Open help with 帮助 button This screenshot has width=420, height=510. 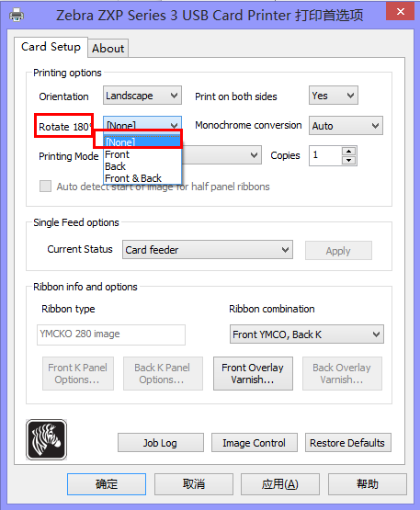click(368, 484)
